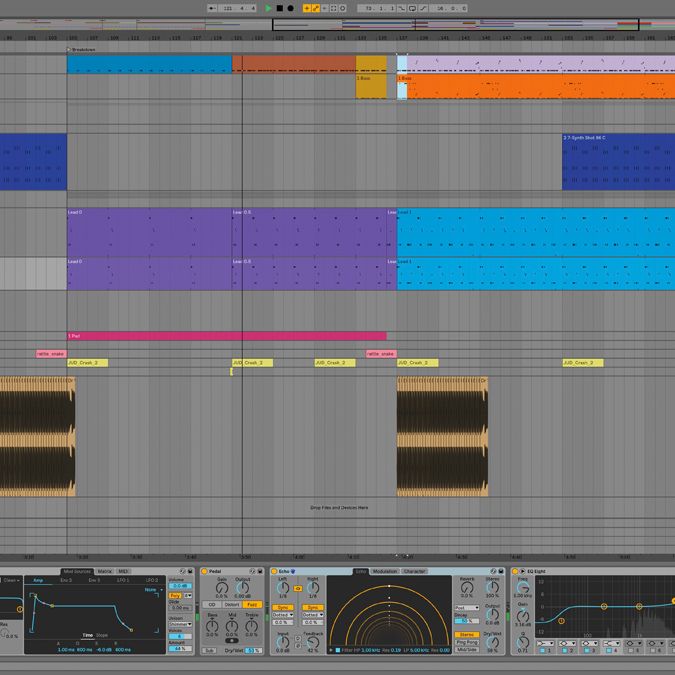Expand the EQ Eight display triangle
Viewport: 675px width, 675px height.
coord(523,571)
